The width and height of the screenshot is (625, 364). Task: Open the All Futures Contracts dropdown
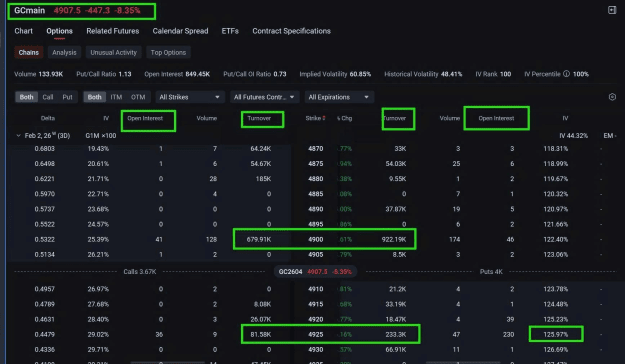(x=264, y=97)
